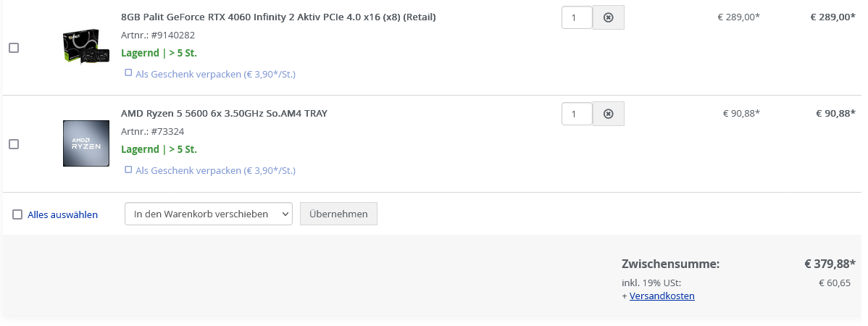Click 'Als Geschenk verpacken' text under Ryzen 5600
The image size is (868, 326).
coord(215,170)
